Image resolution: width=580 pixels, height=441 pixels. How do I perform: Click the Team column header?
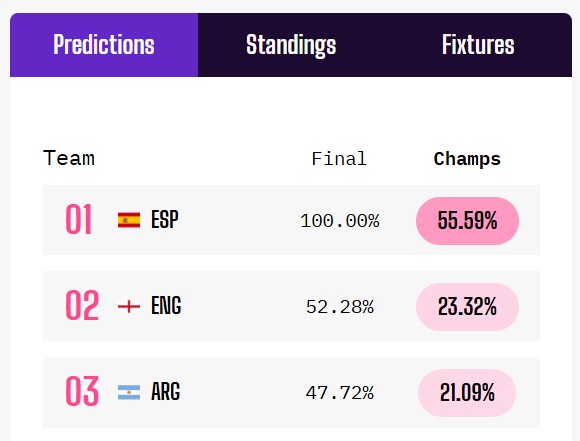(69, 158)
